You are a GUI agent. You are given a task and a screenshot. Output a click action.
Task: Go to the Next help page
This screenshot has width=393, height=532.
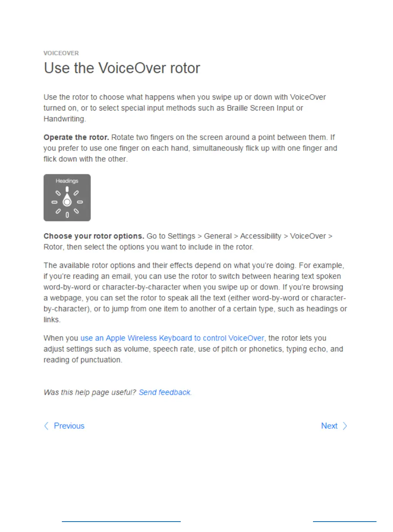[x=329, y=426]
